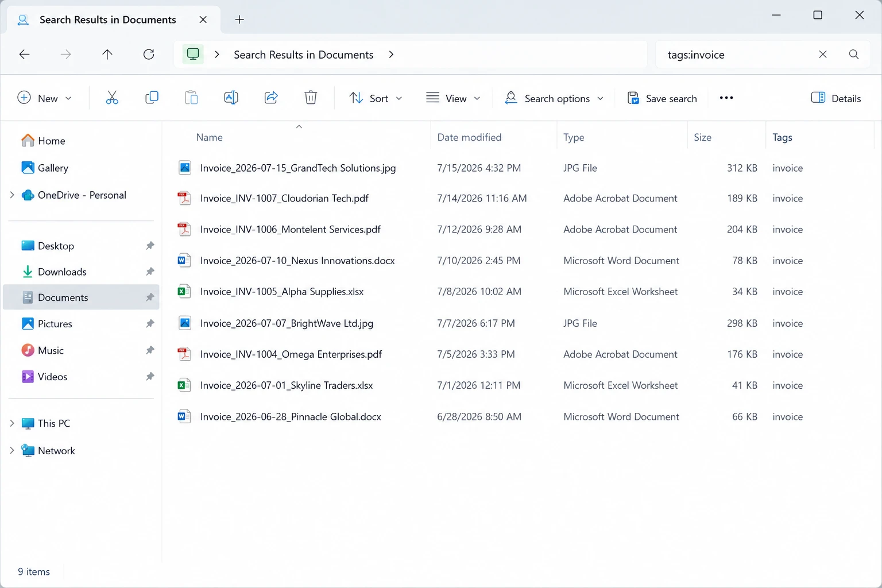This screenshot has width=882, height=588.
Task: Click the forward navigation arrow
Action: pos(66,55)
